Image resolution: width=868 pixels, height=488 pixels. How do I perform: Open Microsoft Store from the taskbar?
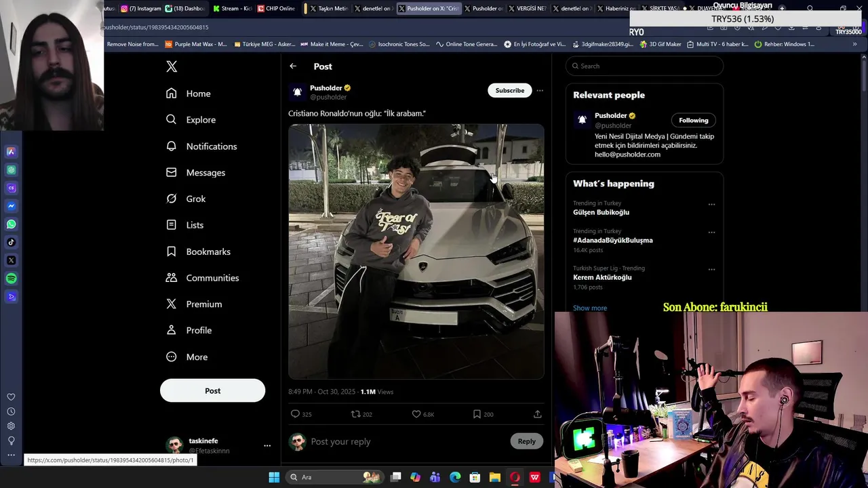(x=475, y=477)
